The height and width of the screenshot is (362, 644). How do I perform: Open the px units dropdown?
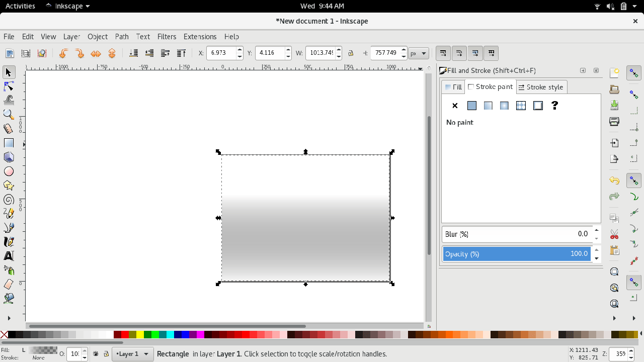pyautogui.click(x=418, y=53)
